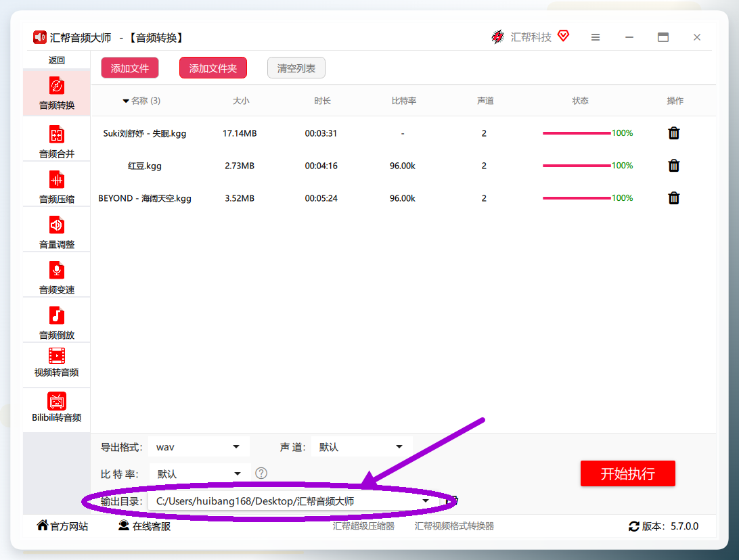
Task: Toggle sort arrow on 名称 (3) column
Action: pyautogui.click(x=126, y=101)
